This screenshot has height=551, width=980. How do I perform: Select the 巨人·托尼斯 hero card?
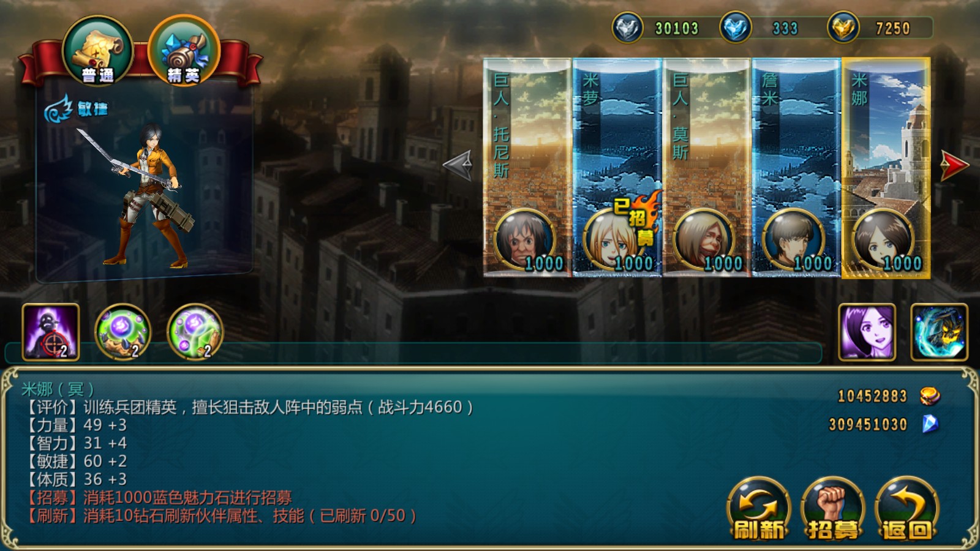click(527, 168)
